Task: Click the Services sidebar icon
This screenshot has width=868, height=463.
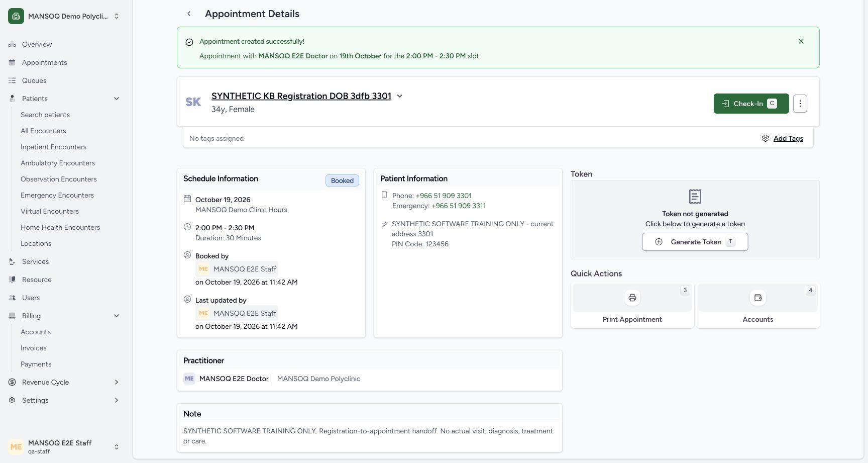Action: click(x=12, y=261)
